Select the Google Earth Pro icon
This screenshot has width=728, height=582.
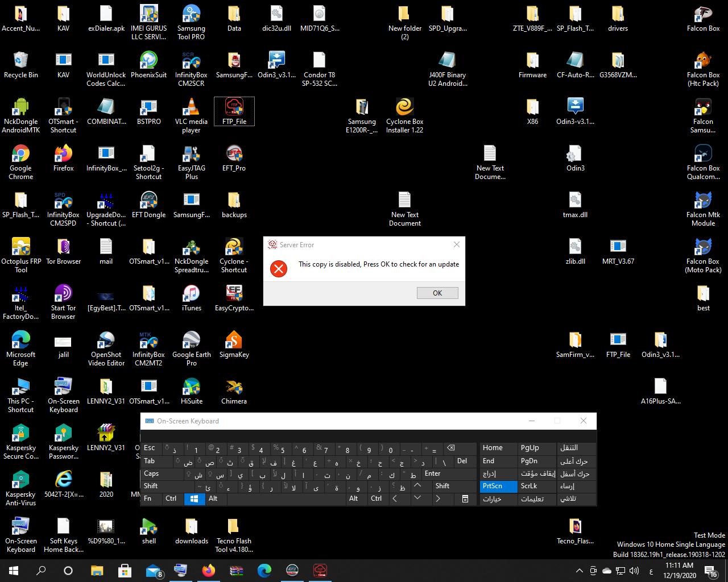[192, 348]
